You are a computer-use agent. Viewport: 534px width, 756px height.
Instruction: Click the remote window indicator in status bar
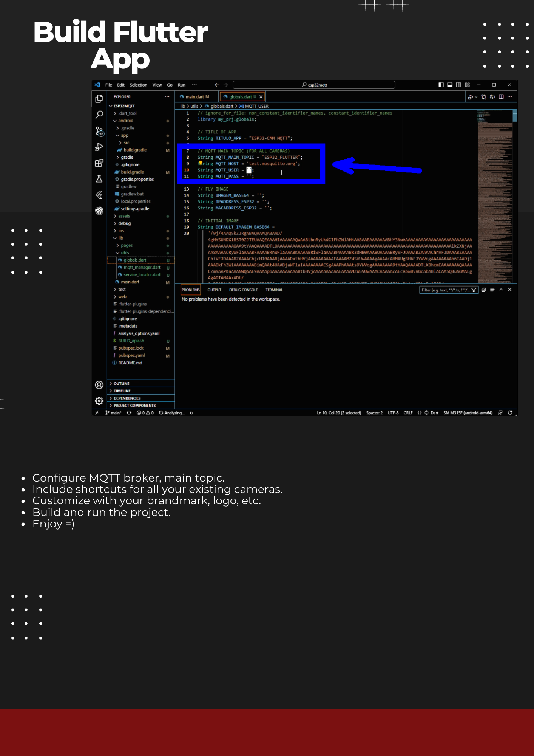coord(97,413)
